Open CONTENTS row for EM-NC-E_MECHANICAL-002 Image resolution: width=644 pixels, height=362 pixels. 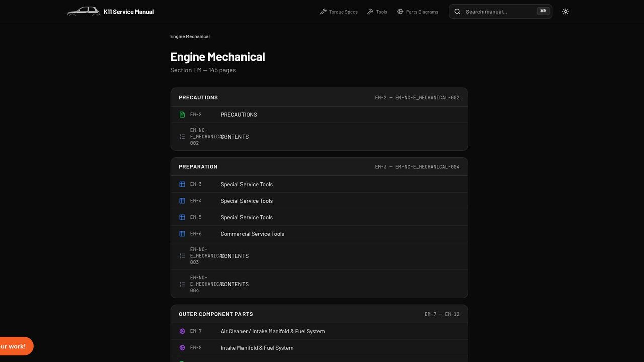319,137
